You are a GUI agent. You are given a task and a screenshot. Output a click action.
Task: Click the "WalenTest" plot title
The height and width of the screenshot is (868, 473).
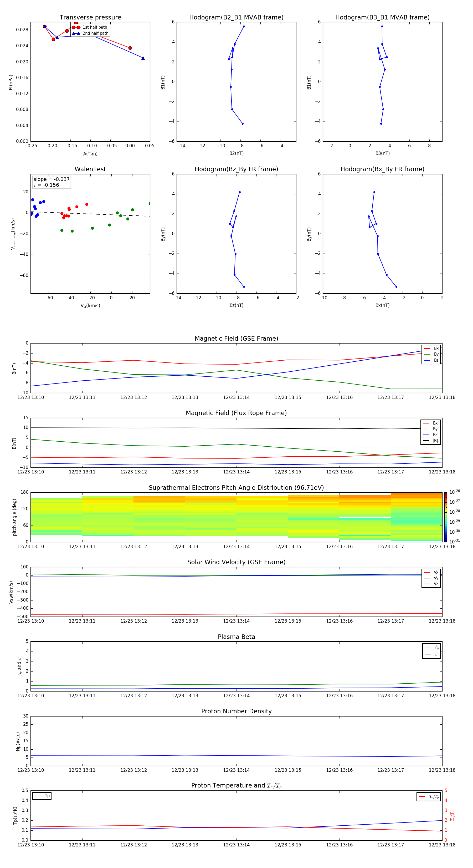click(x=90, y=169)
